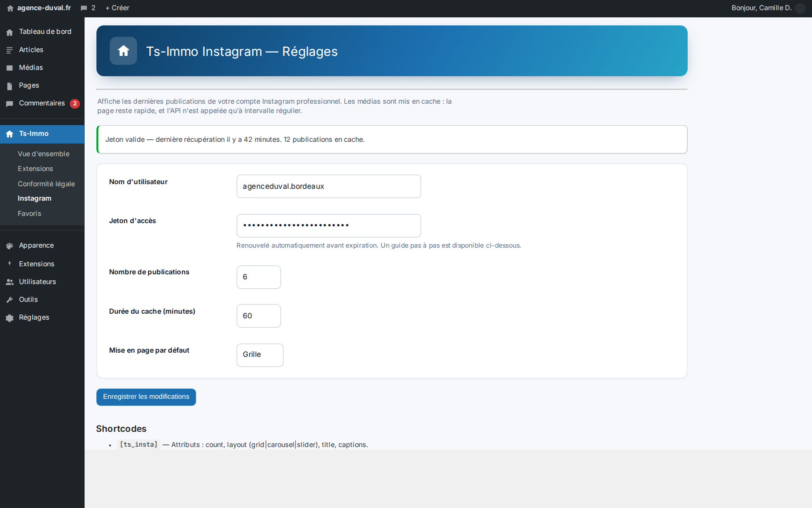This screenshot has height=508, width=812.
Task: Click the red Commentaires badge showing 2
Action: [x=75, y=104]
